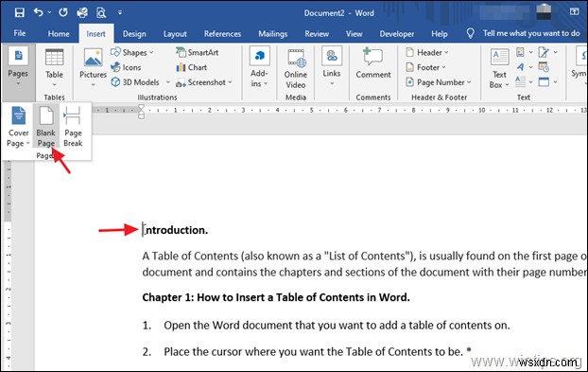Open the Shapes gallery

pos(132,52)
